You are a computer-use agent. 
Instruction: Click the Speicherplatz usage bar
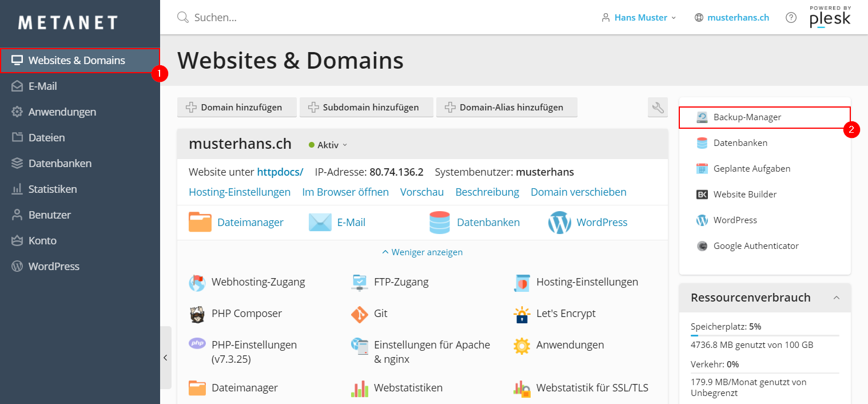click(x=765, y=335)
